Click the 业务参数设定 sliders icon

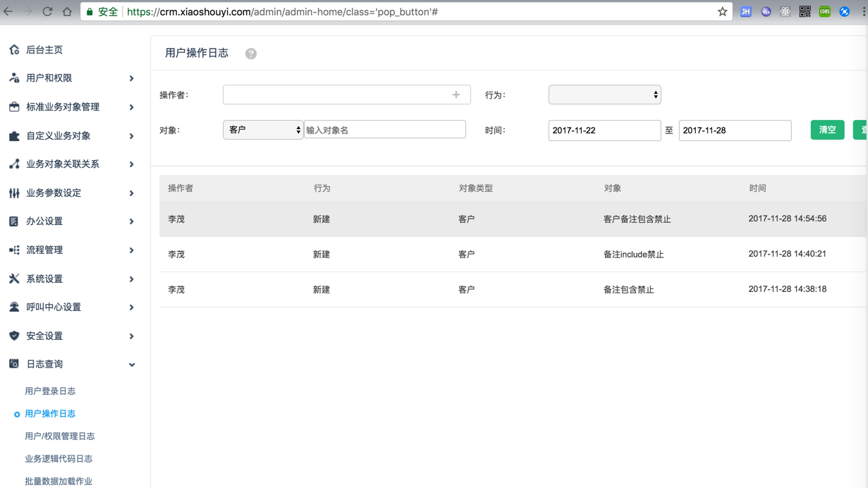(14, 193)
